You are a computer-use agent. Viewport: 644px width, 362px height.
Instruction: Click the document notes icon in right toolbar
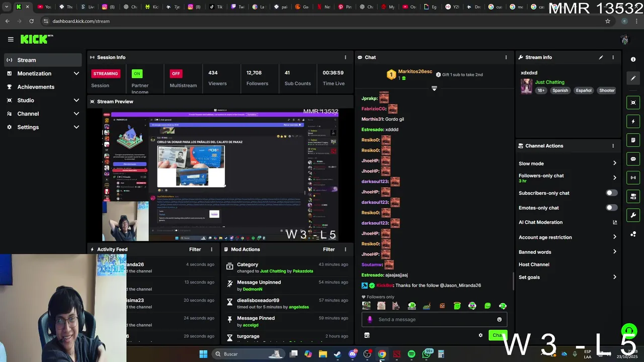tap(633, 140)
